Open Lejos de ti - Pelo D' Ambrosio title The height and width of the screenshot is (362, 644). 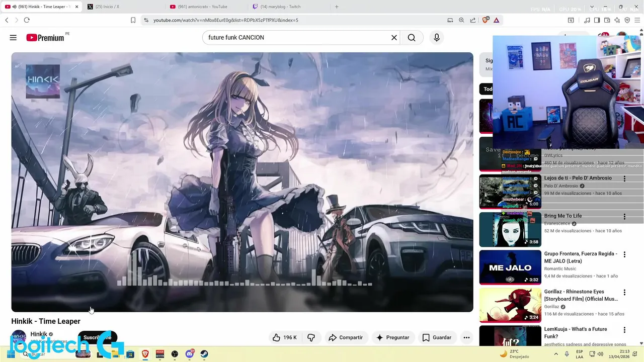click(578, 178)
